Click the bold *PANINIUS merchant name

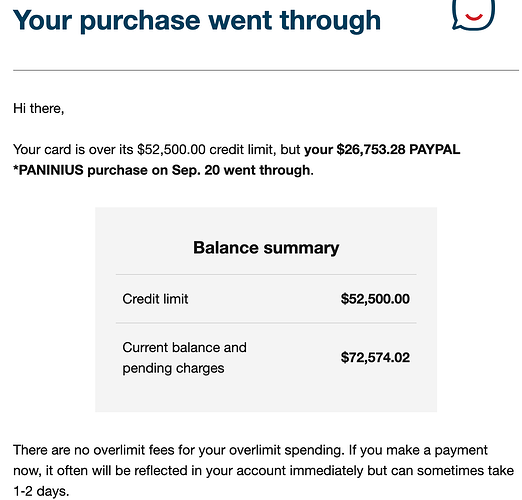click(48, 170)
